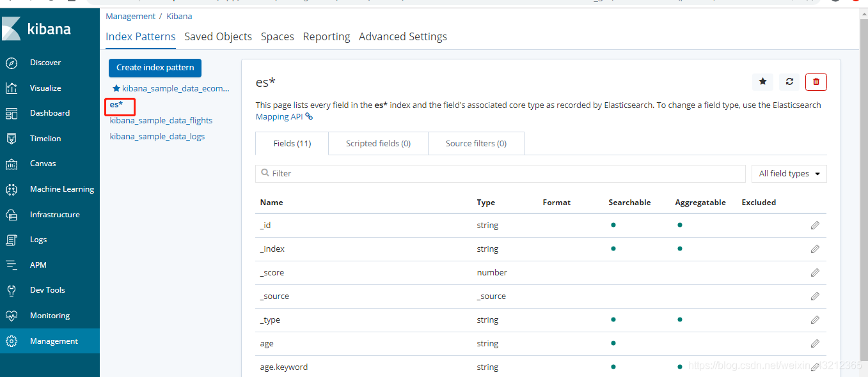Click default star beside kibana_sample_data_ecommerce
Screen dimensions: 868x377
pyautogui.click(x=116, y=89)
